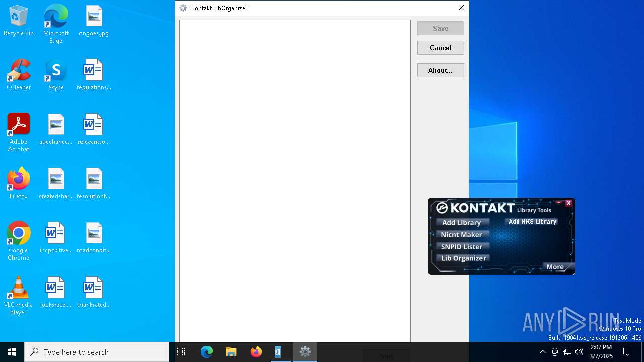Open the Windows Start menu
This screenshot has width=644, height=362.
click(12, 352)
